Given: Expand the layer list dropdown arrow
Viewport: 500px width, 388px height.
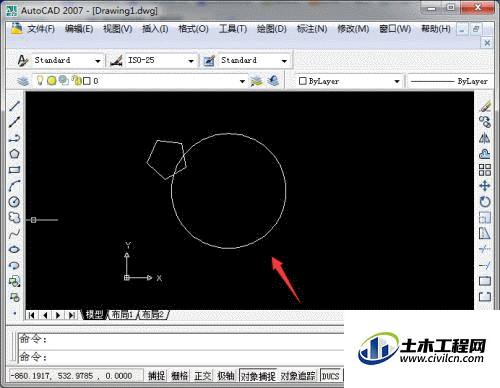Looking at the screenshot, I should click(x=242, y=81).
